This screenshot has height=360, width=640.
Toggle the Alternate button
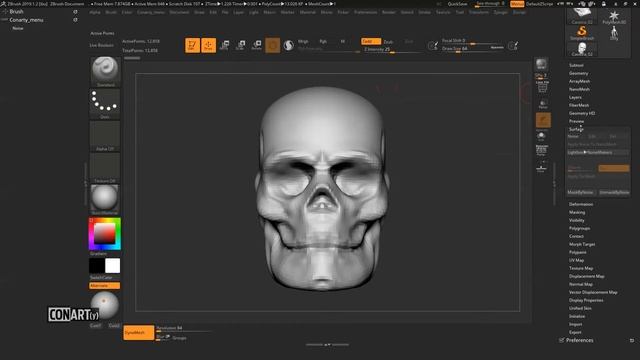coord(104,286)
